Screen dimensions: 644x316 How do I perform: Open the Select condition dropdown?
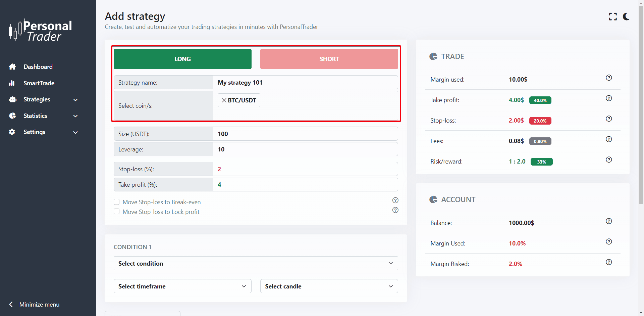[256, 264]
